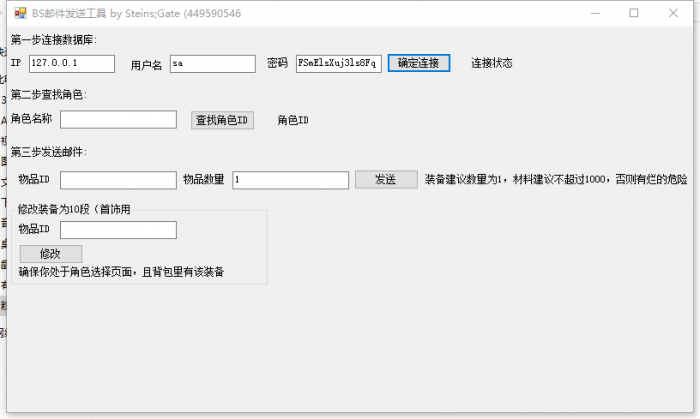Viewport: 700px width, 419px height.
Task: Click the 装备建议数量为1 warning text
Action: [555, 180]
